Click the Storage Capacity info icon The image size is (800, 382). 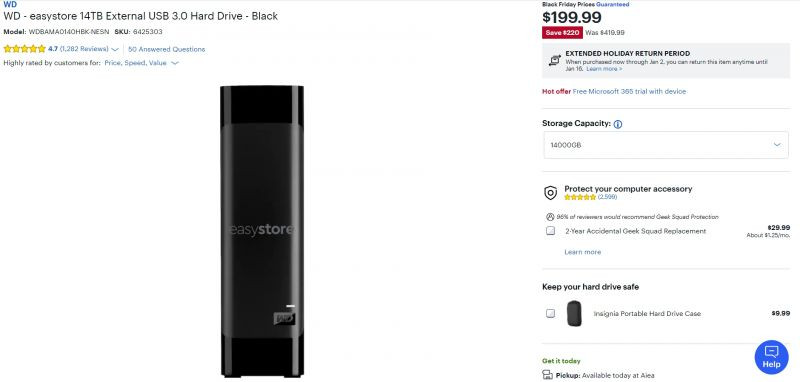tap(617, 124)
